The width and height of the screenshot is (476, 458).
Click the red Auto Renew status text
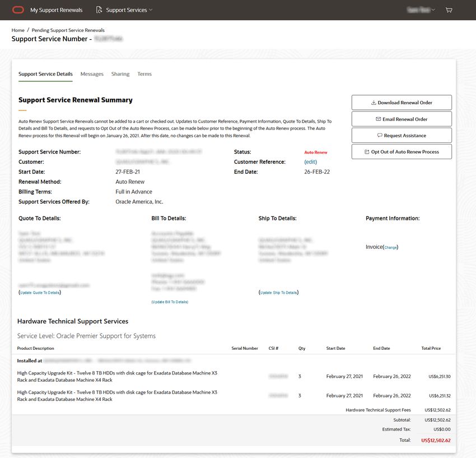(316, 152)
